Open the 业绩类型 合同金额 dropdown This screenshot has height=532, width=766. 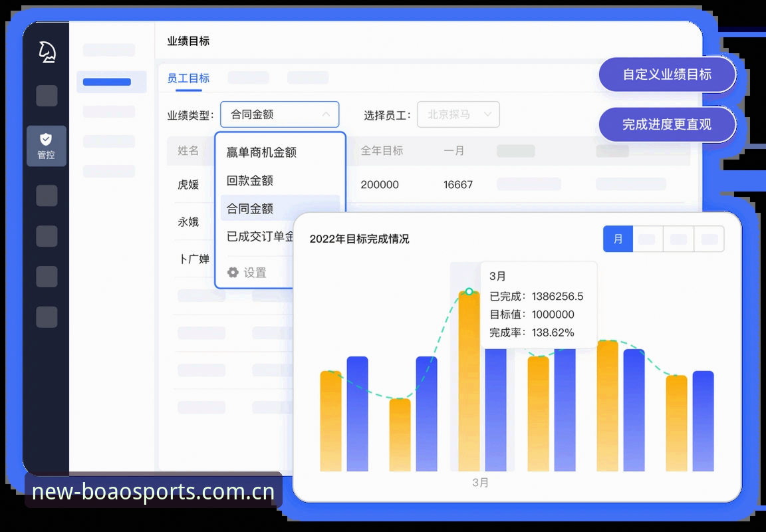279,115
